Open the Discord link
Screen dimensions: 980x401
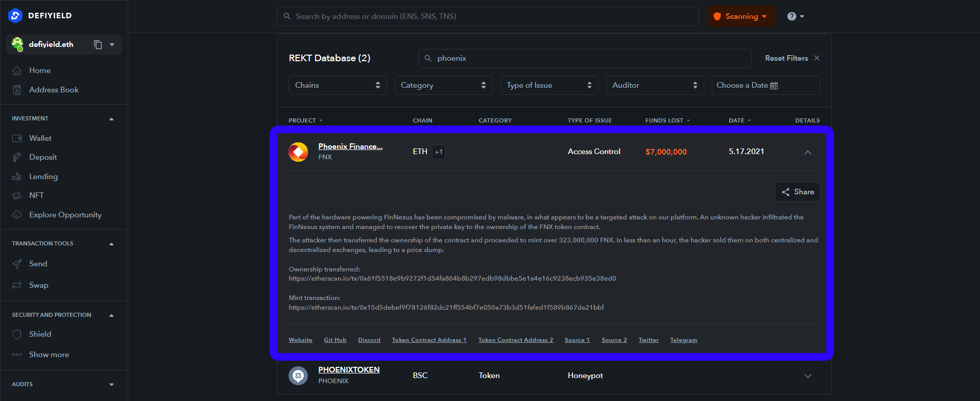(369, 340)
